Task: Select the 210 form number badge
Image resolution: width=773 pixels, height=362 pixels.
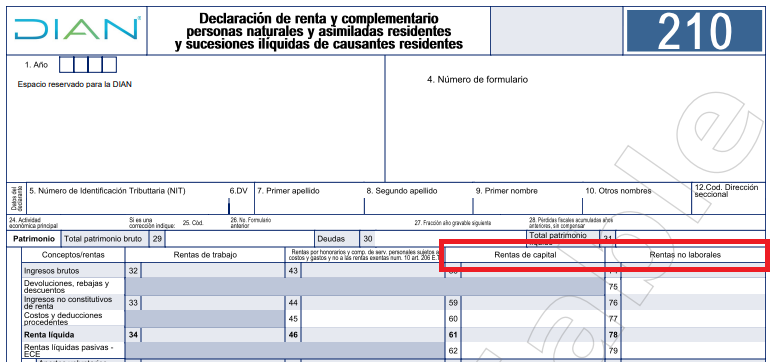Action: (x=694, y=30)
